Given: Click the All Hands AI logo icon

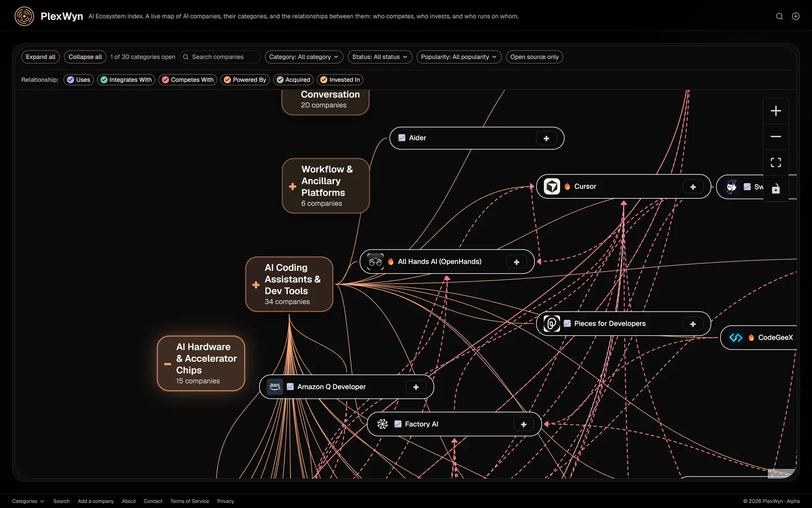Looking at the screenshot, I should [x=376, y=262].
